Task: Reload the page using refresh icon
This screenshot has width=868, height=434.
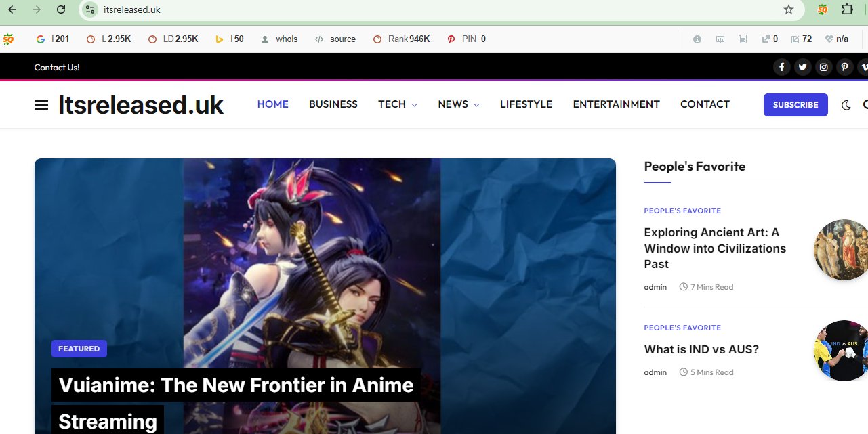Action: point(61,9)
